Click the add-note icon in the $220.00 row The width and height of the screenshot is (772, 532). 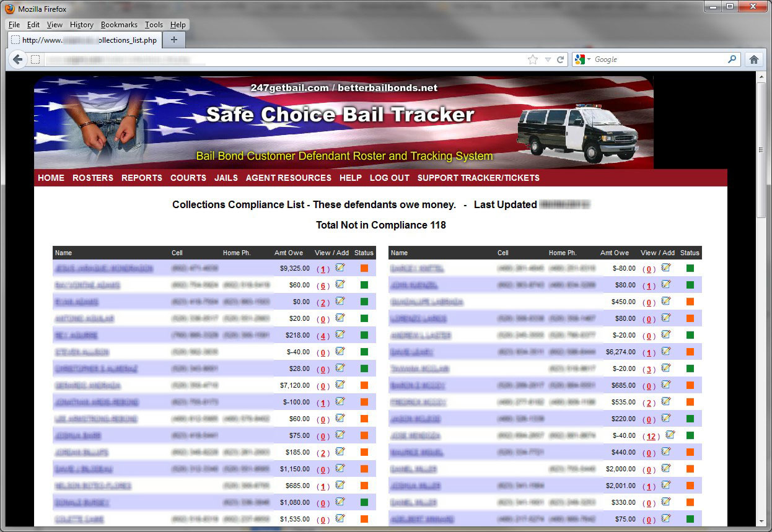click(665, 418)
